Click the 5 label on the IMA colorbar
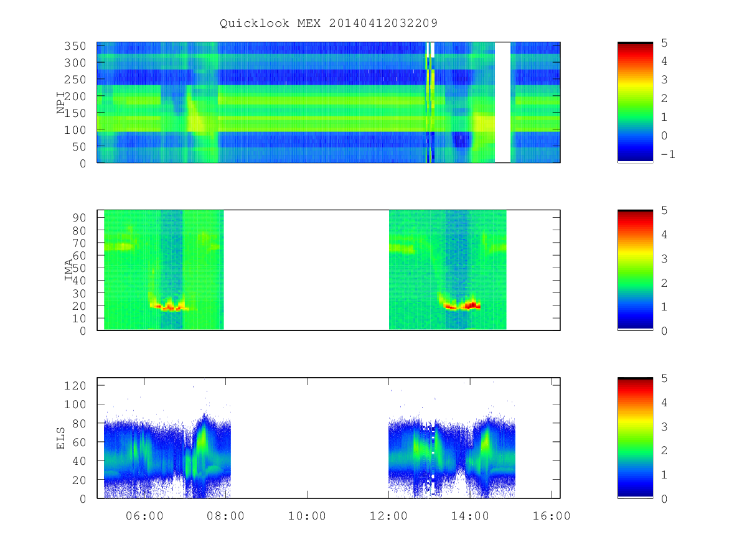The height and width of the screenshot is (560, 747). pos(664,210)
